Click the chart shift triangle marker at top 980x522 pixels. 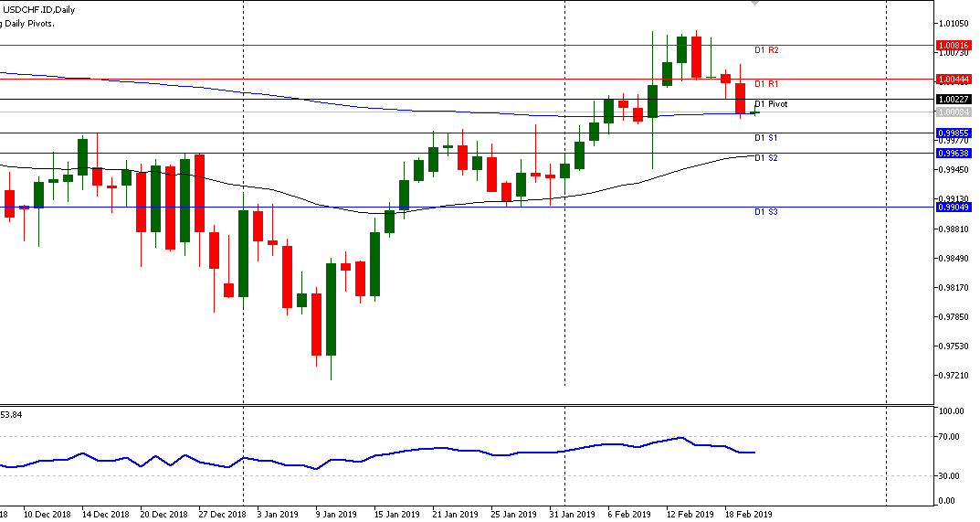(x=753, y=4)
